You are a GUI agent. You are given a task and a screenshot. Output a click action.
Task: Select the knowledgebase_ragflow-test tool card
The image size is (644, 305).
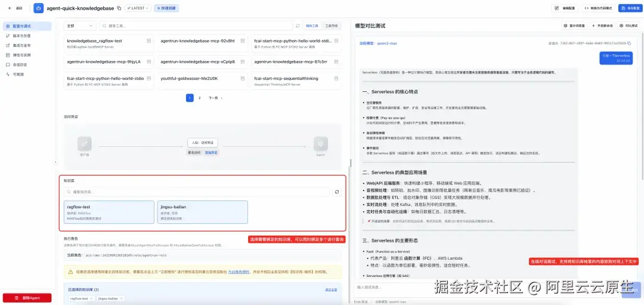109,43
